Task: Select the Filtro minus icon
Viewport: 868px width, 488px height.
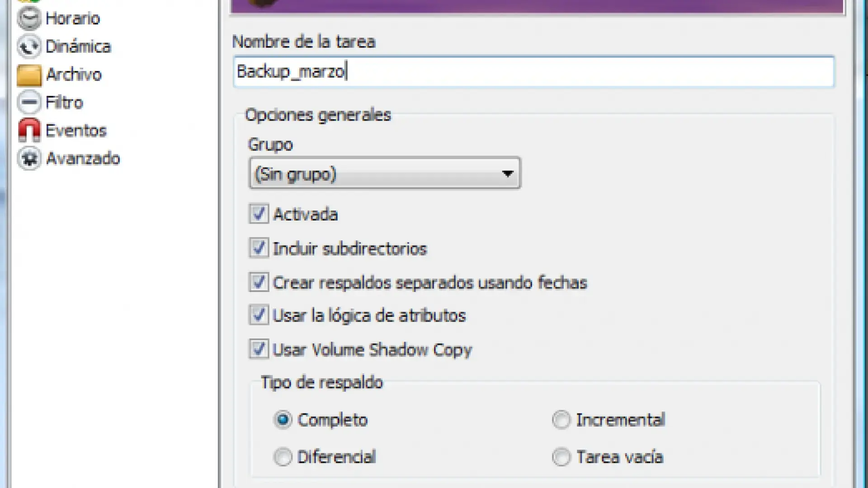Action: click(29, 102)
